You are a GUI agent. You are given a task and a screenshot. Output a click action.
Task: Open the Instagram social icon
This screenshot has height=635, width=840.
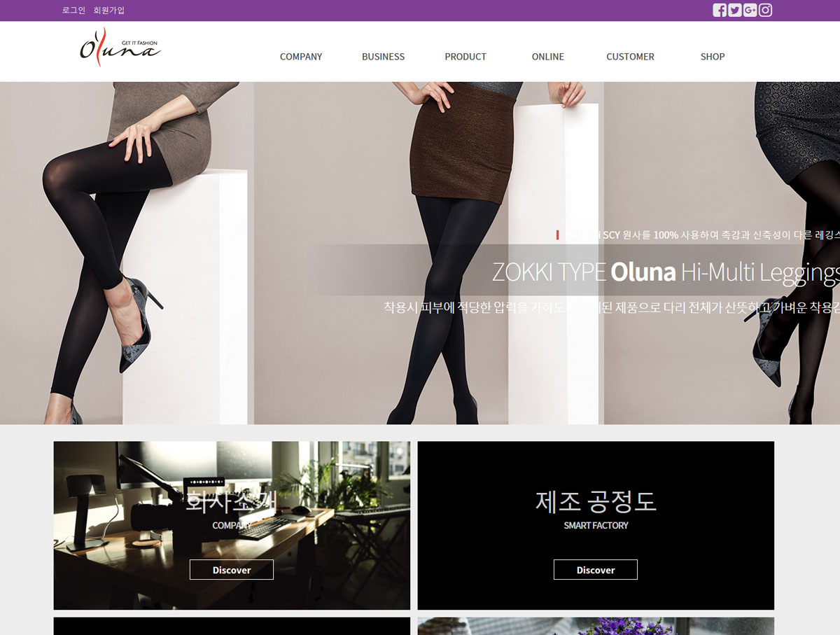click(x=766, y=10)
